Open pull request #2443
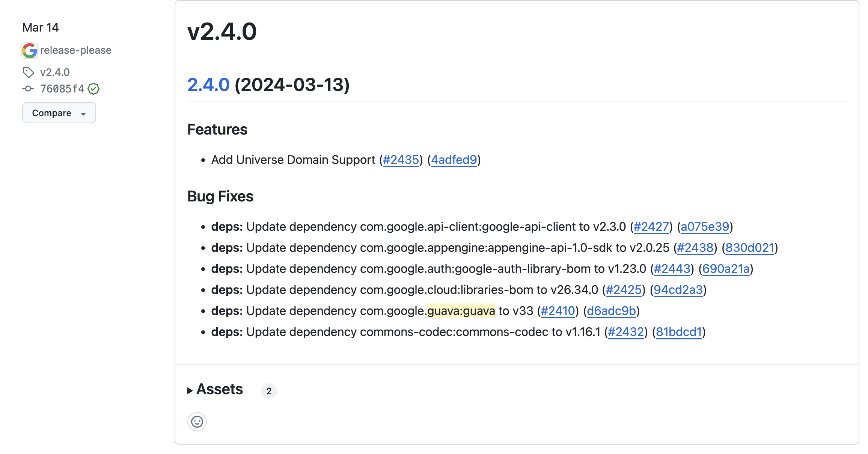This screenshot has height=454, width=868. (x=672, y=269)
